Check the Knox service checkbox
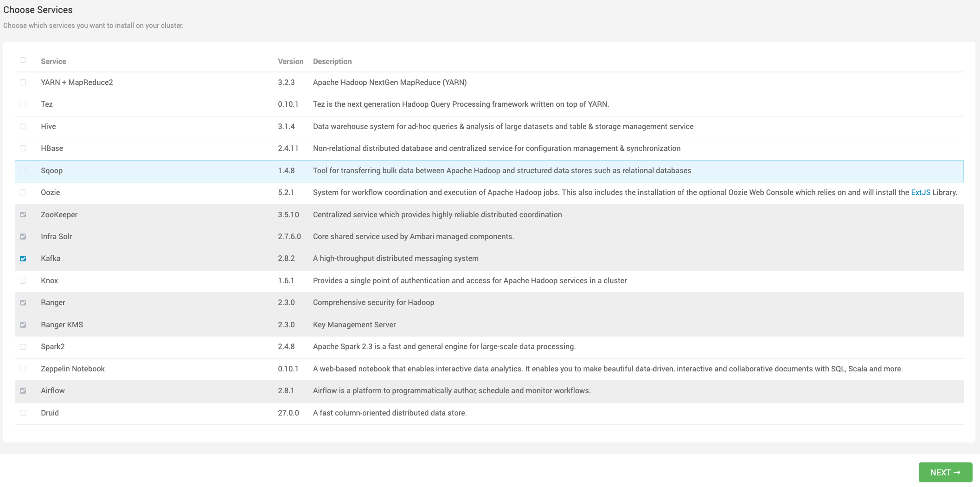The width and height of the screenshot is (980, 487). pyautogui.click(x=23, y=281)
